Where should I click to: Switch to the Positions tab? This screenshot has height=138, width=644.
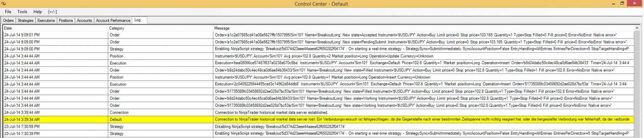pos(66,21)
